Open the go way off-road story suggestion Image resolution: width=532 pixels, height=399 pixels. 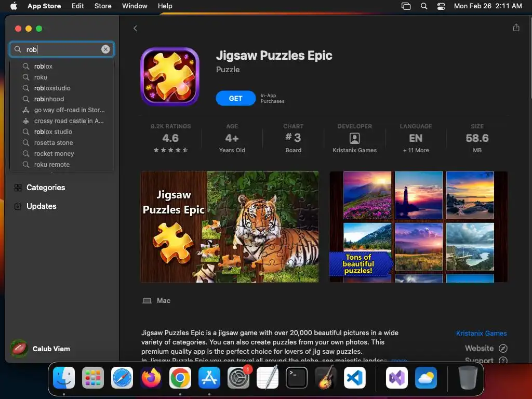[62, 110]
